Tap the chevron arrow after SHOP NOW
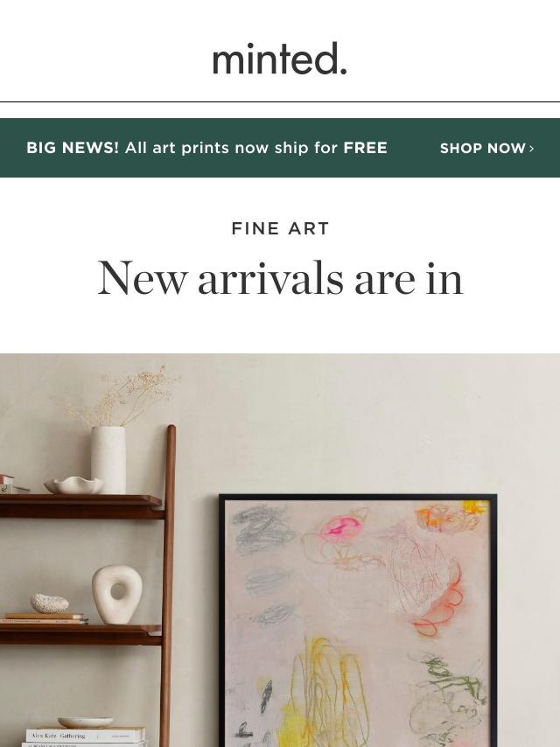Viewport: 560px width, 747px height. pos(531,148)
